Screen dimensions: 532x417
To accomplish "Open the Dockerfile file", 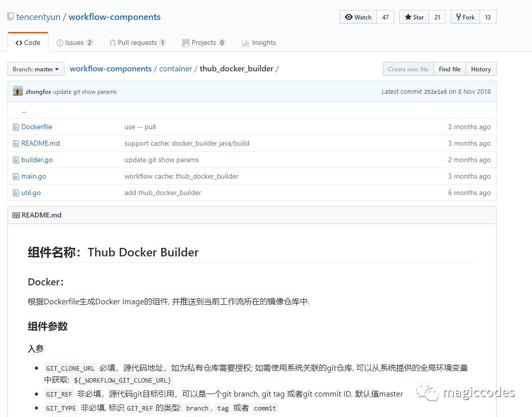I will (36, 127).
